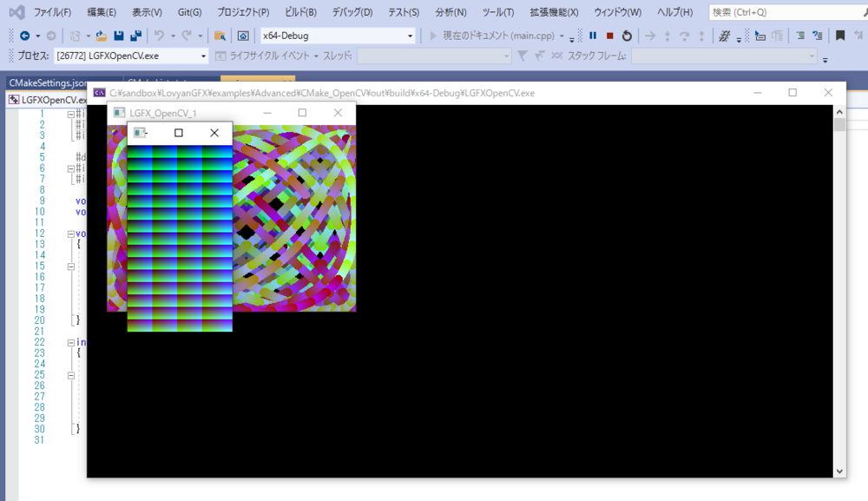Viewport: 868px width, 501px height.
Task: Click the 検索 (Ctrl+Q) search box
Action: [x=788, y=12]
